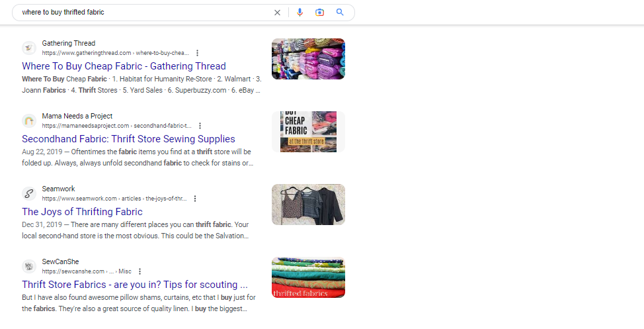
Task: Clear the search query with the X icon
Action: (277, 13)
